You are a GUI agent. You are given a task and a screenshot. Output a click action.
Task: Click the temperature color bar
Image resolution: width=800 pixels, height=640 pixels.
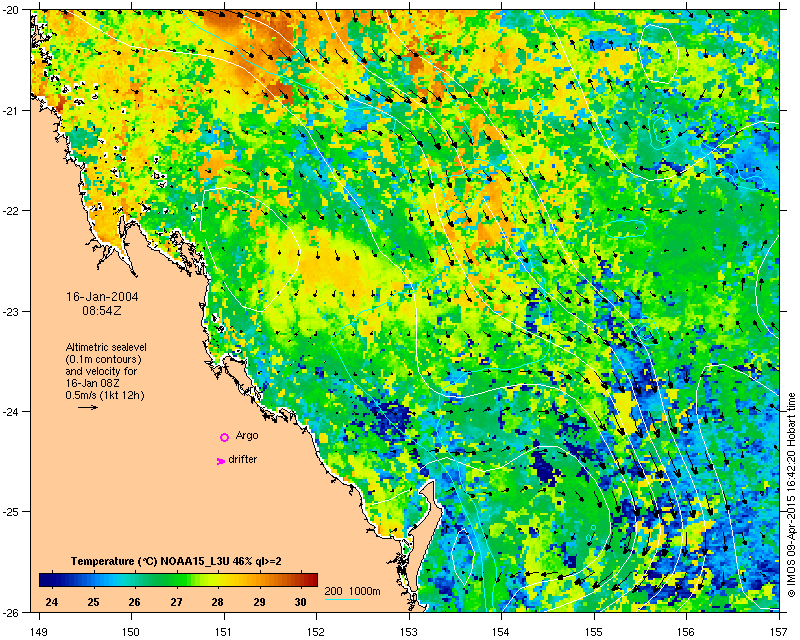tap(179, 580)
